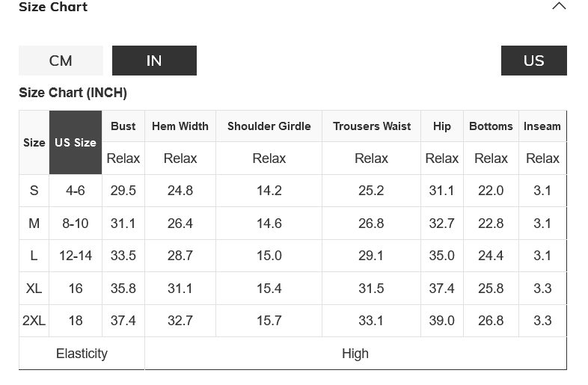Click the High elasticity value
The height and width of the screenshot is (385, 588).
(x=355, y=354)
